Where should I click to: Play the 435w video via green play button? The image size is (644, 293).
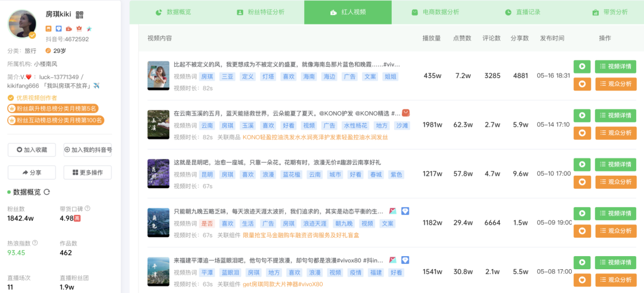pyautogui.click(x=582, y=67)
